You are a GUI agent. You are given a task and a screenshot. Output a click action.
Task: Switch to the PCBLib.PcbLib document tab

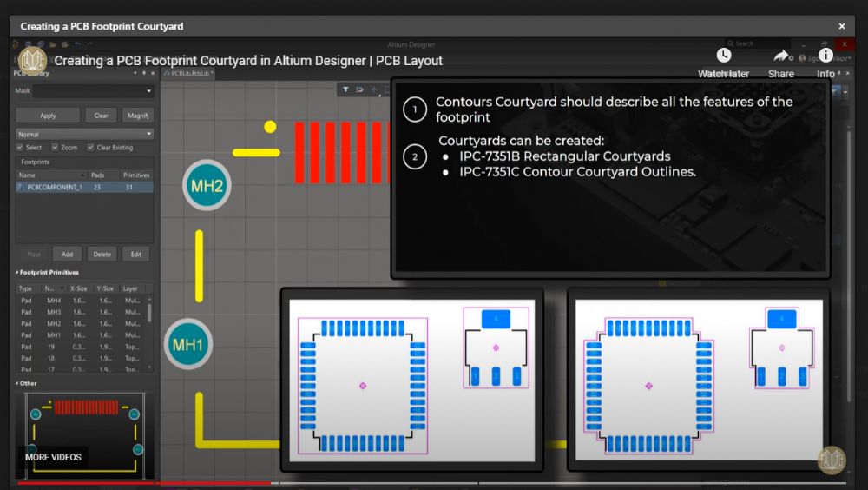[x=188, y=74]
